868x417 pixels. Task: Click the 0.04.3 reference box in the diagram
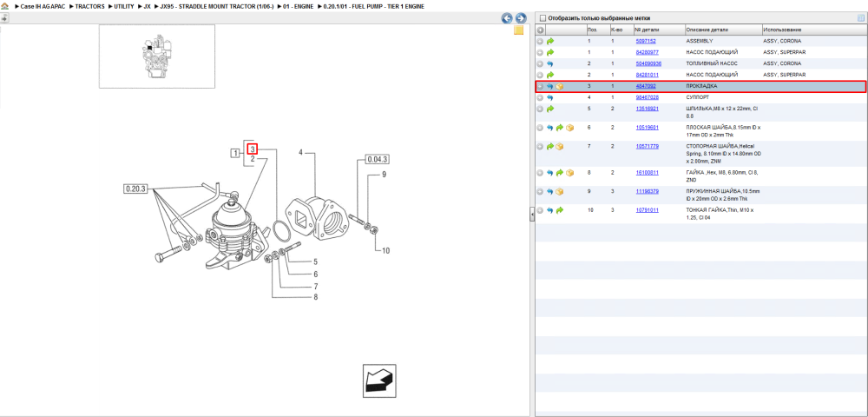pos(377,160)
